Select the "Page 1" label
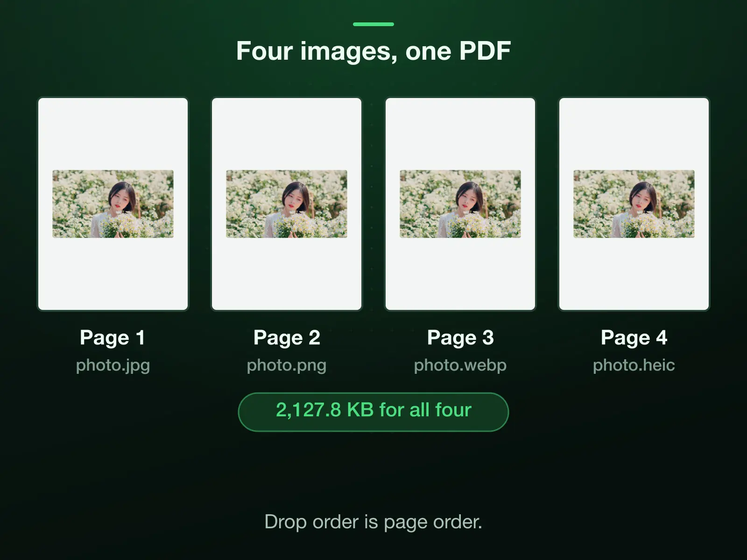 click(x=113, y=338)
